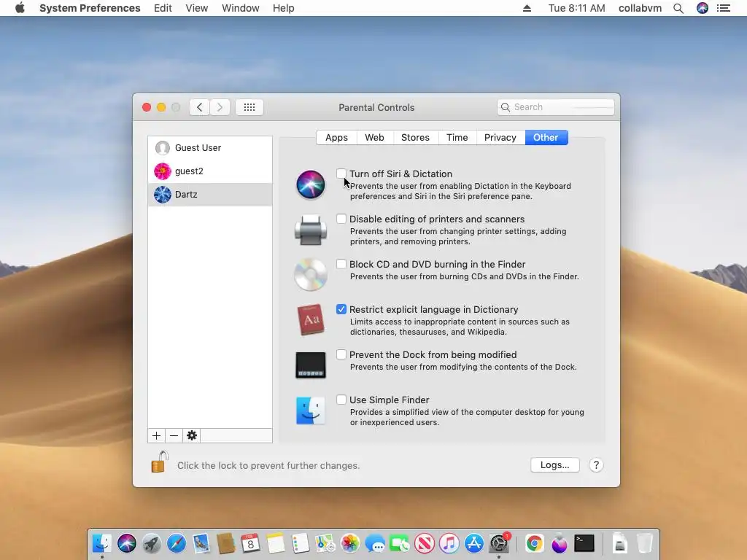Open Finder from the Dock
Image resolution: width=747 pixels, height=560 pixels.
pyautogui.click(x=101, y=543)
